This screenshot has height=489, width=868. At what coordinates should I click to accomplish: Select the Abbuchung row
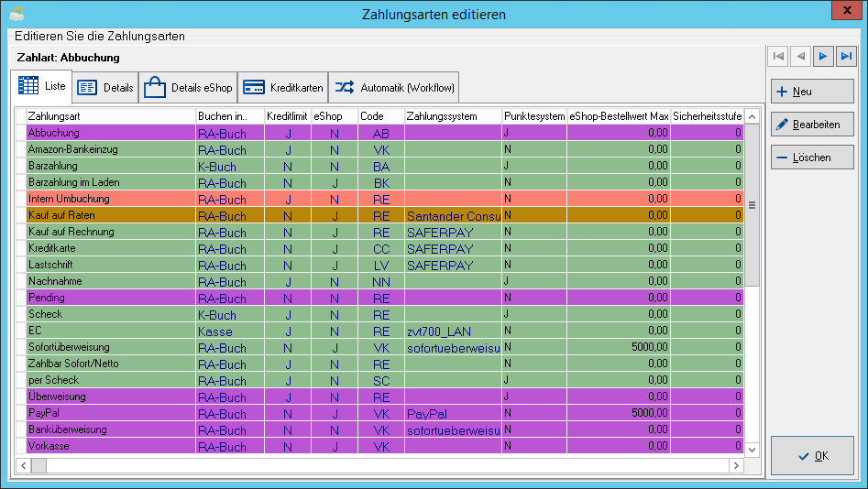pyautogui.click(x=385, y=133)
